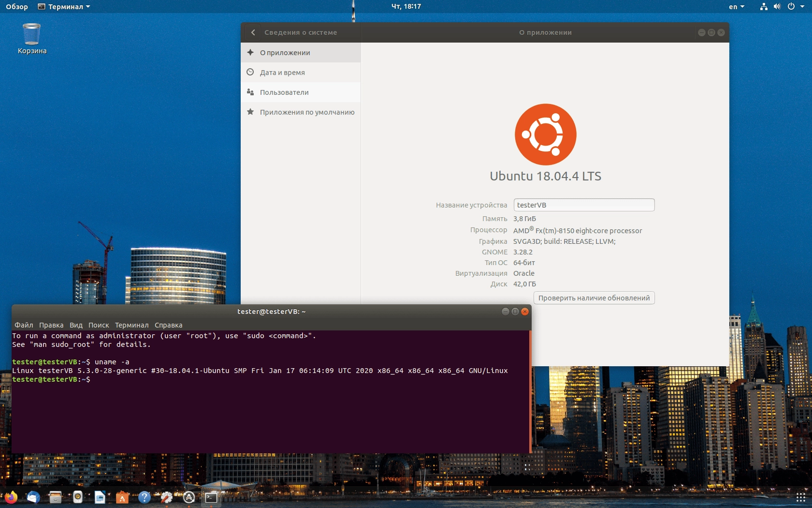Click the Ubuntu 18.04.4 LTS heading
The width and height of the screenshot is (812, 508).
click(x=546, y=176)
